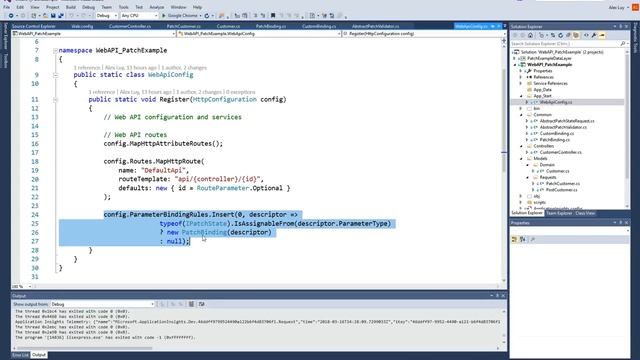Open the Register member navigation dropdown
The image size is (640, 360).
424,34
